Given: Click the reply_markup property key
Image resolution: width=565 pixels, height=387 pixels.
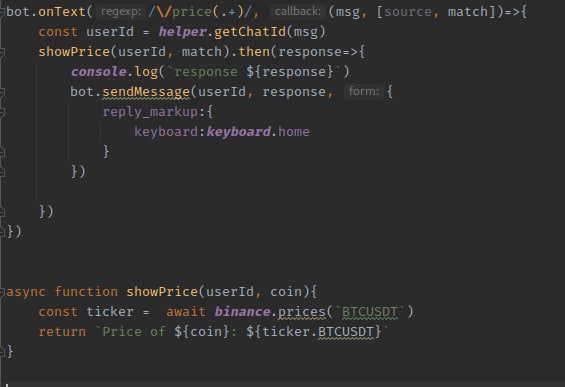Looking at the screenshot, I should [150, 112].
